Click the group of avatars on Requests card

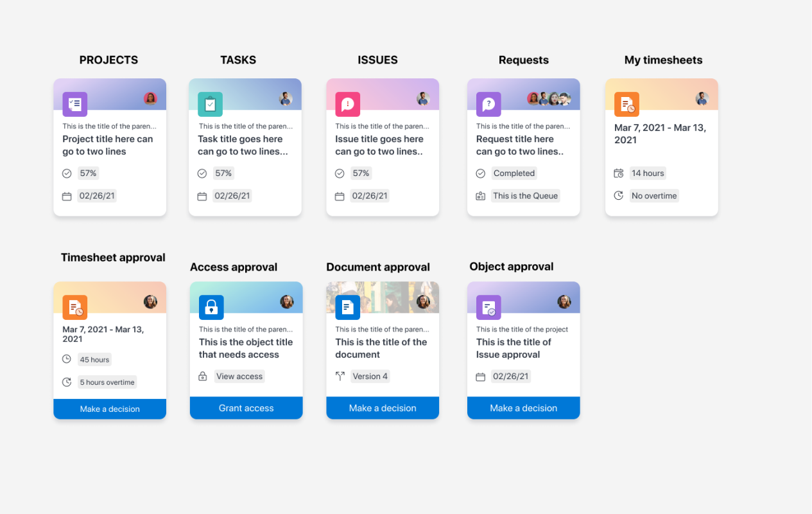(548, 99)
